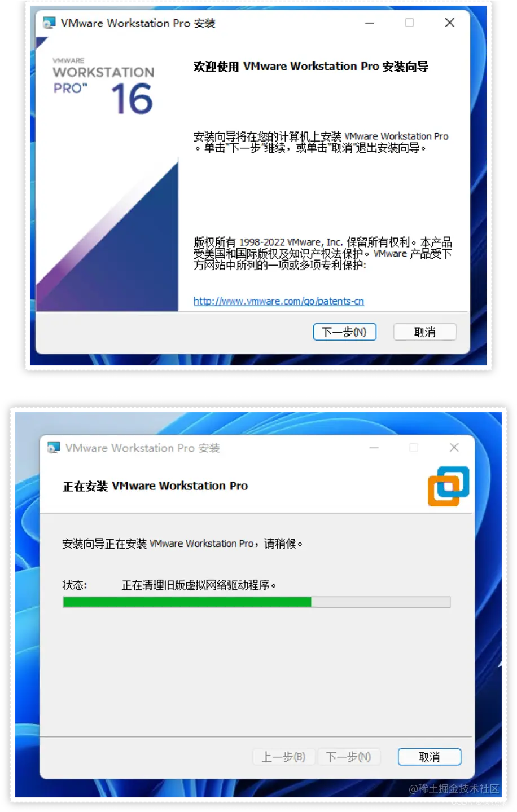Click the 欢迎使用 setup wizard heading
This screenshot has width=517, height=812.
click(310, 67)
